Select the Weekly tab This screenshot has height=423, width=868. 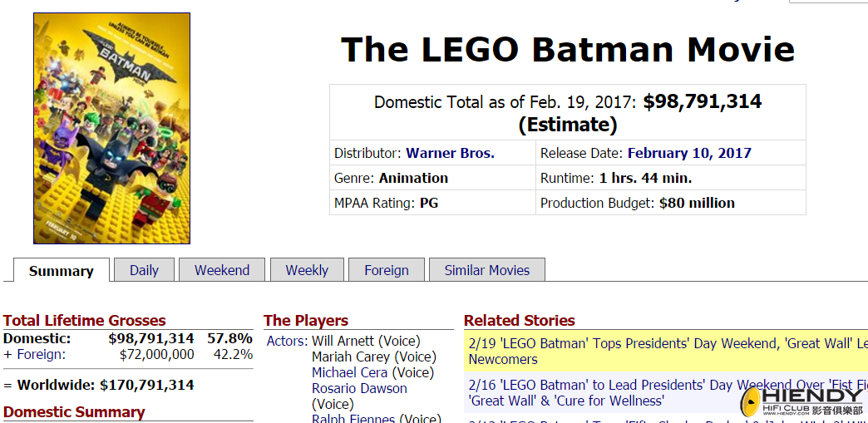coord(307,270)
